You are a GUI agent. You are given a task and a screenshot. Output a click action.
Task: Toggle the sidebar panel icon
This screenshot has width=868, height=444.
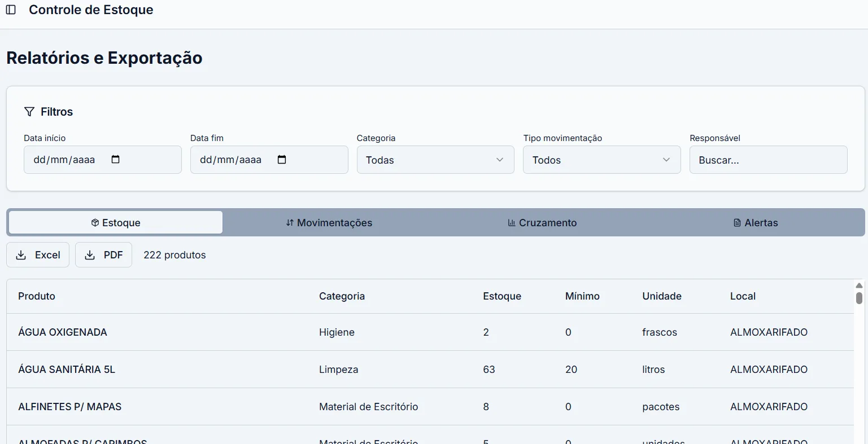[11, 10]
